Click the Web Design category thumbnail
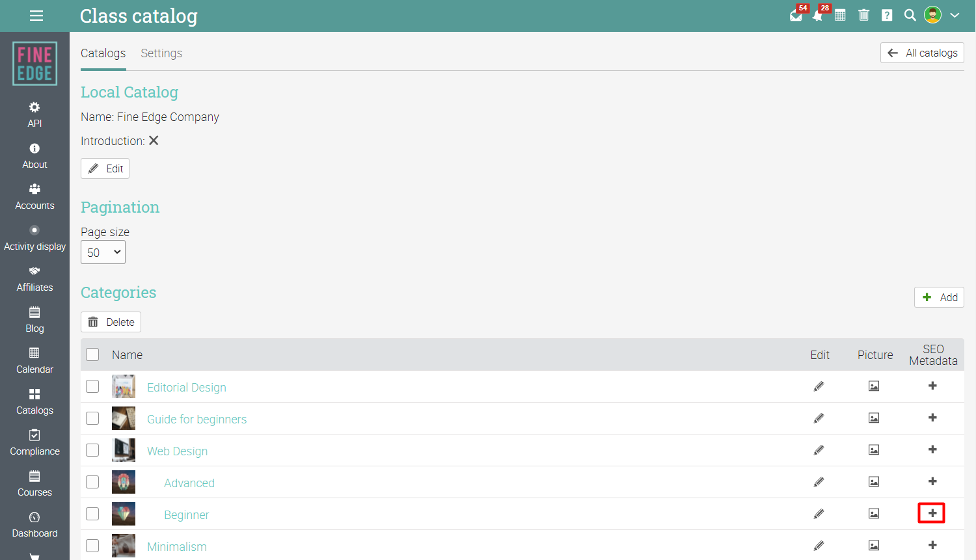 pos(124,450)
